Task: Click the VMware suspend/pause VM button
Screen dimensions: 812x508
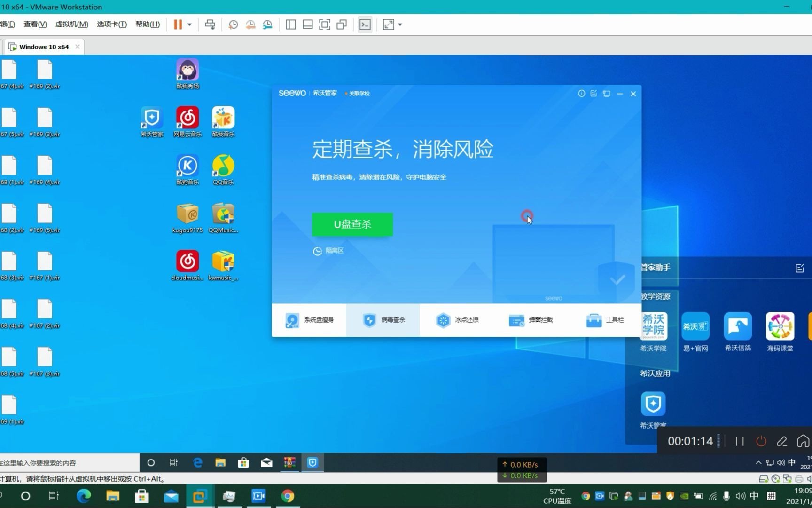Action: 178,24
